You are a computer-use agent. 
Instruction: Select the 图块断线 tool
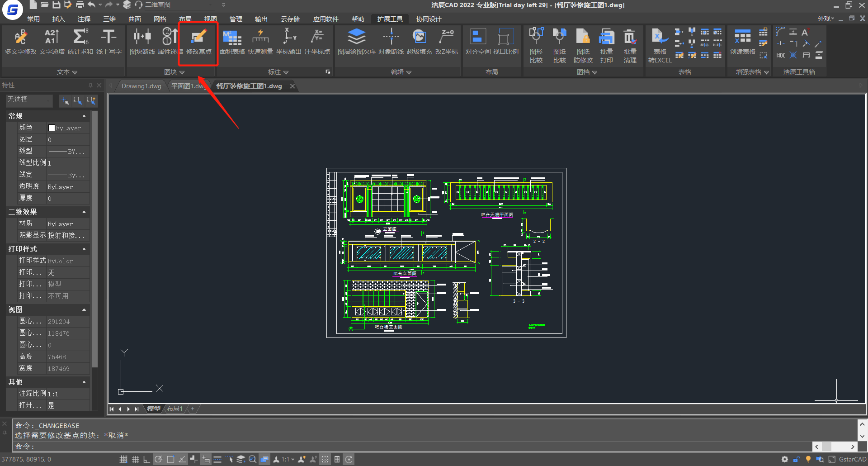point(142,42)
